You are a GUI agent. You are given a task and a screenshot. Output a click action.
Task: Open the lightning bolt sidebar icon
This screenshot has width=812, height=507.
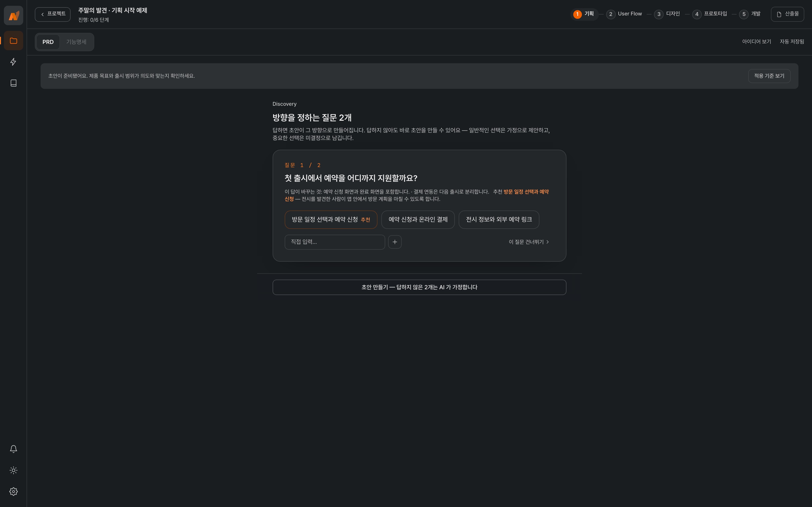[x=14, y=62]
